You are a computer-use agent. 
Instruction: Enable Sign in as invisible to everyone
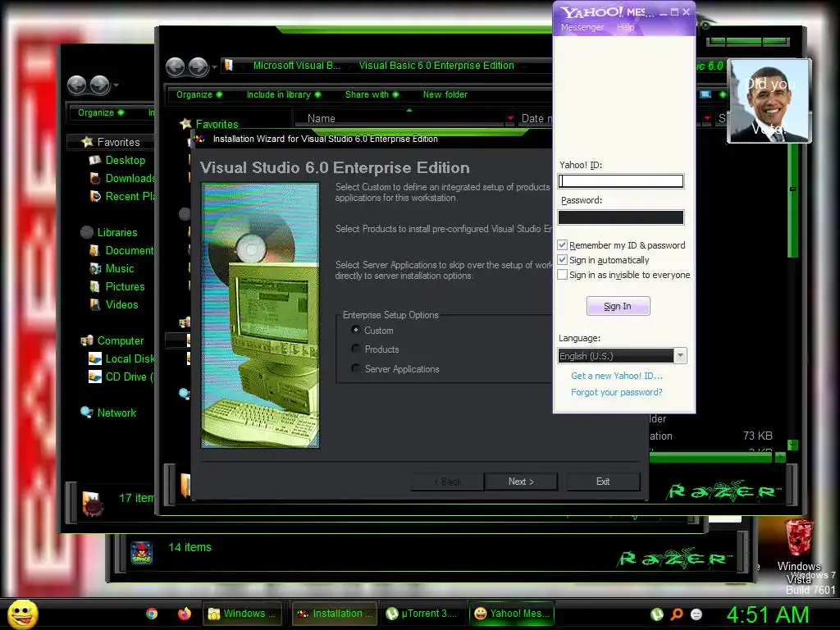[x=562, y=275]
